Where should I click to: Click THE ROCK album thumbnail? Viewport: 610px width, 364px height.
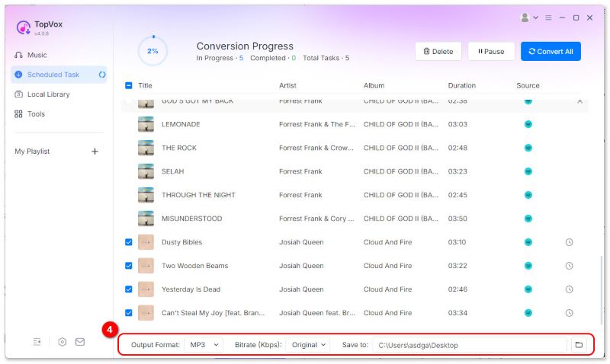tap(146, 148)
